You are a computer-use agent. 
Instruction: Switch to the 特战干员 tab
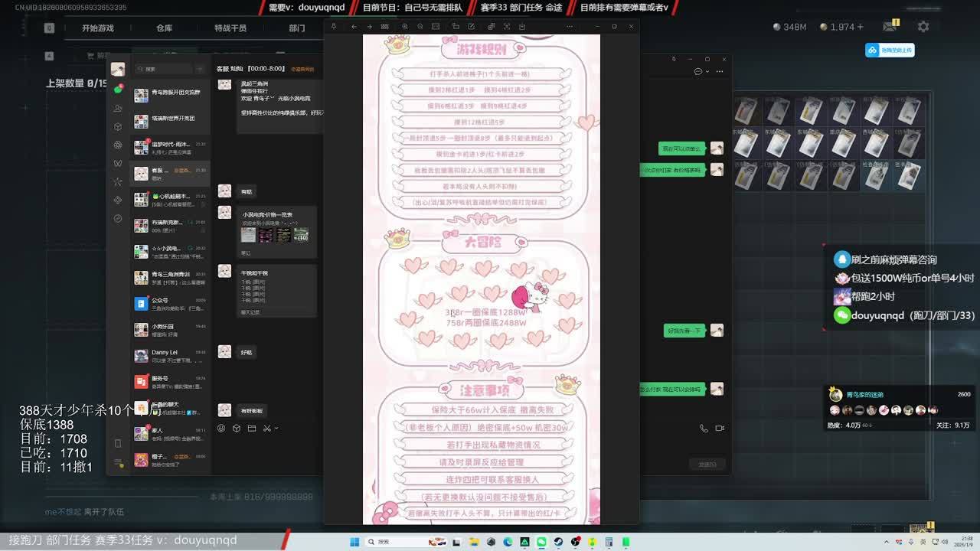230,28
